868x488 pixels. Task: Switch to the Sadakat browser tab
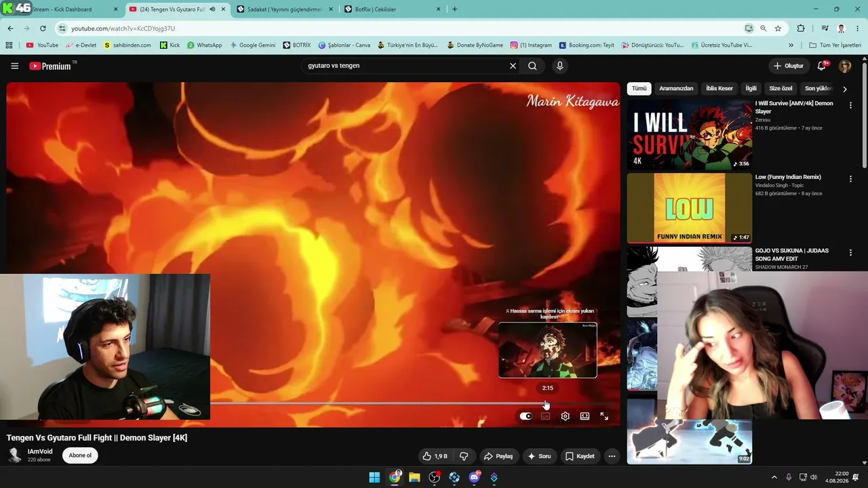coord(284,9)
